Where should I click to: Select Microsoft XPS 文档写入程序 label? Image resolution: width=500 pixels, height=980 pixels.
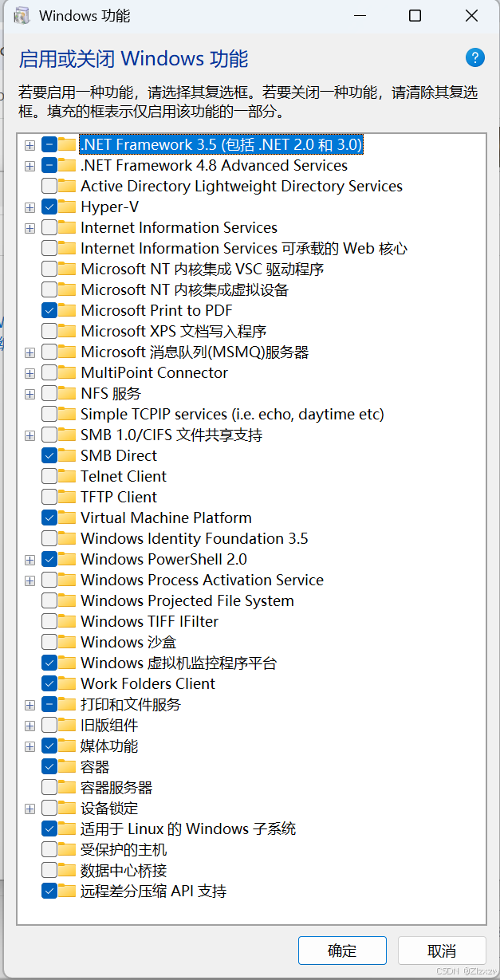[x=173, y=331]
